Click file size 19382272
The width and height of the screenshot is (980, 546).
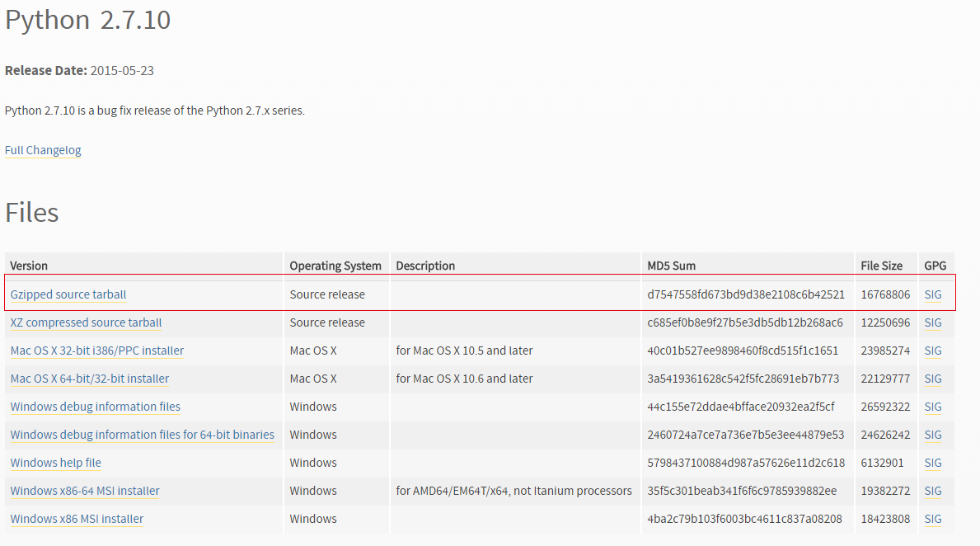[x=885, y=491]
